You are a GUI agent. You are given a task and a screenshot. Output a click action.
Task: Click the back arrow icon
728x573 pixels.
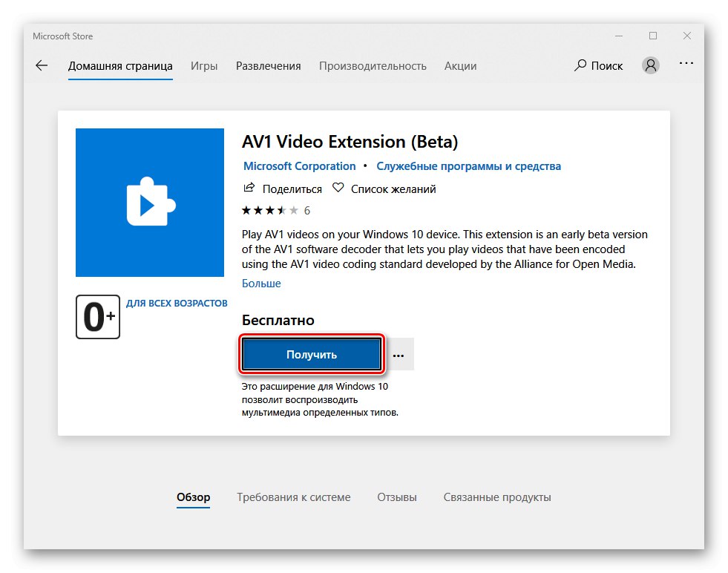(x=42, y=65)
